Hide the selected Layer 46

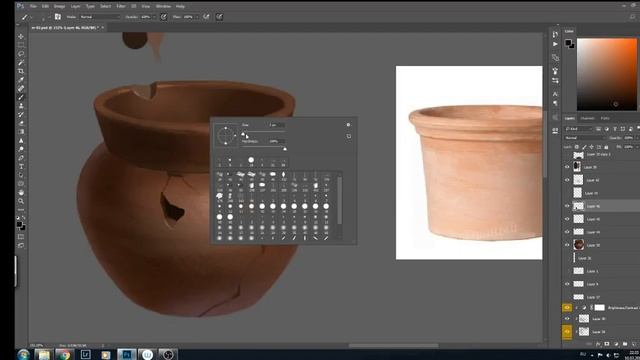coord(567,206)
